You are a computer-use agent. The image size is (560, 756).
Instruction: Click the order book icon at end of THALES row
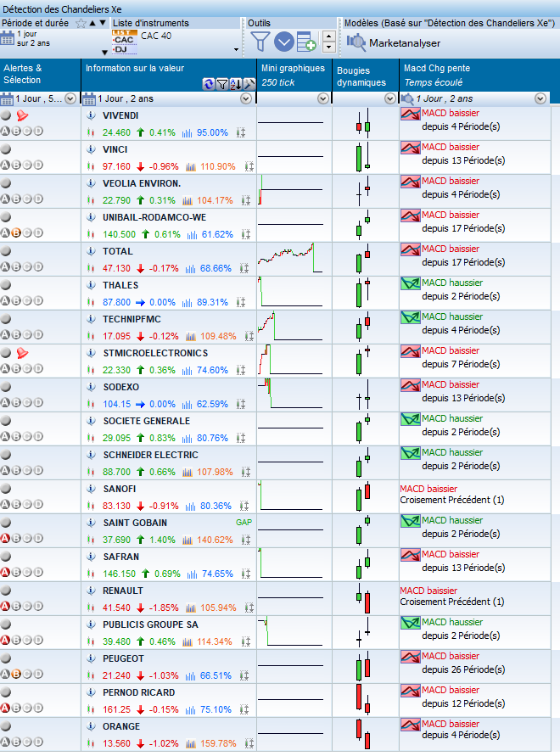click(x=240, y=302)
